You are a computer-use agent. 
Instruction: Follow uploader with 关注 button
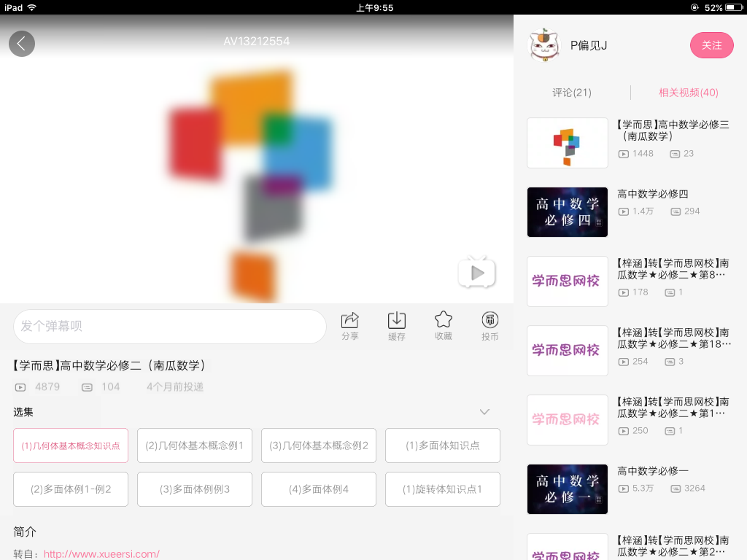712,45
